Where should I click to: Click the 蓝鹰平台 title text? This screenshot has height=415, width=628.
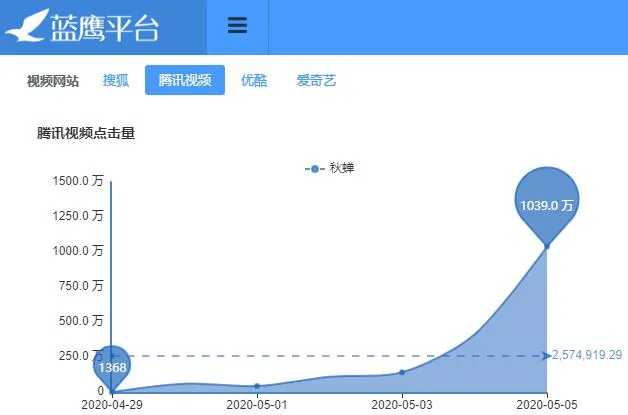point(105,28)
